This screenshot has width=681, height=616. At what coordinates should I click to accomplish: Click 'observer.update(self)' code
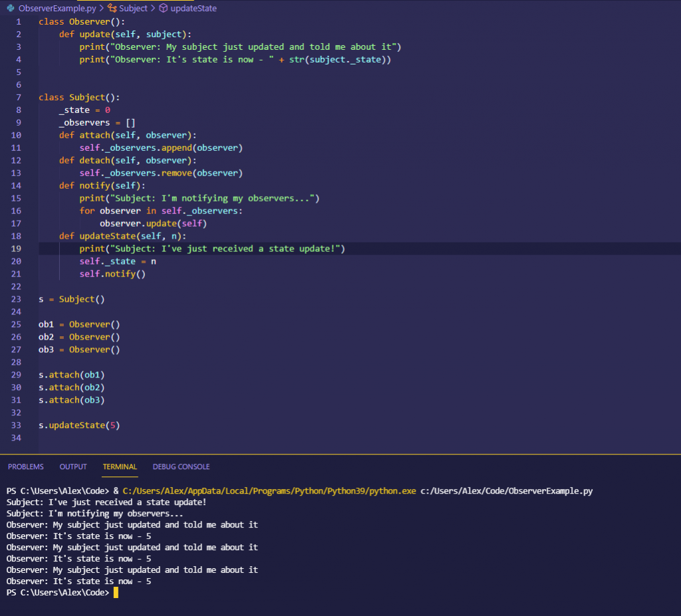click(154, 223)
